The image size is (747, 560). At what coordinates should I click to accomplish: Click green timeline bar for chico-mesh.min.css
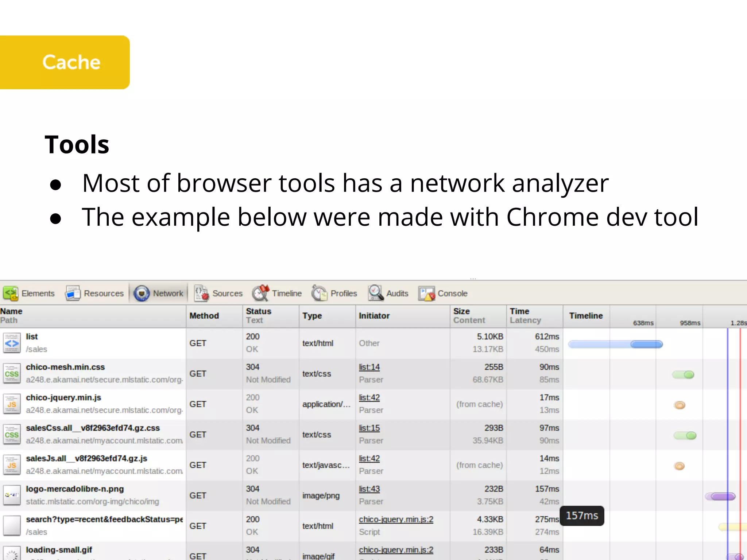click(x=683, y=375)
